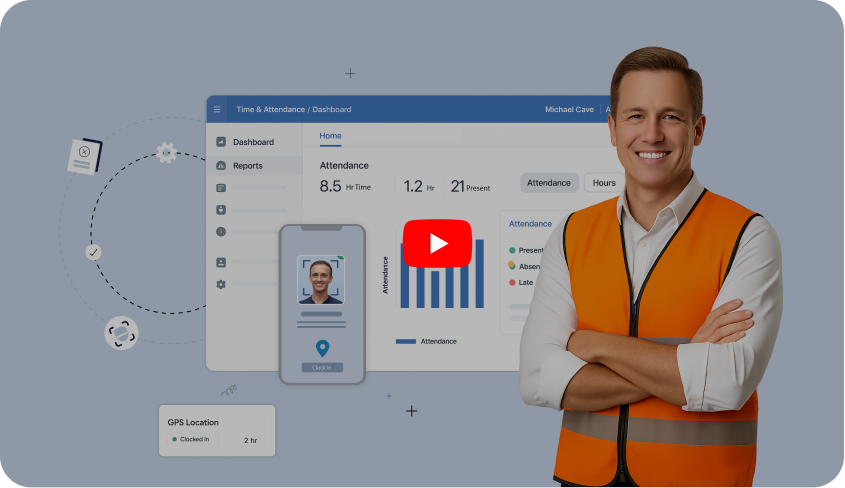Click the contact card icon in the sidebar

[x=221, y=262]
